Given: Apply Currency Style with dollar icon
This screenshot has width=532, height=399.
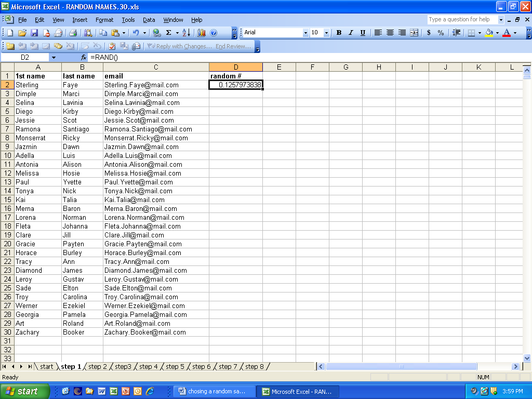Looking at the screenshot, I should point(429,33).
